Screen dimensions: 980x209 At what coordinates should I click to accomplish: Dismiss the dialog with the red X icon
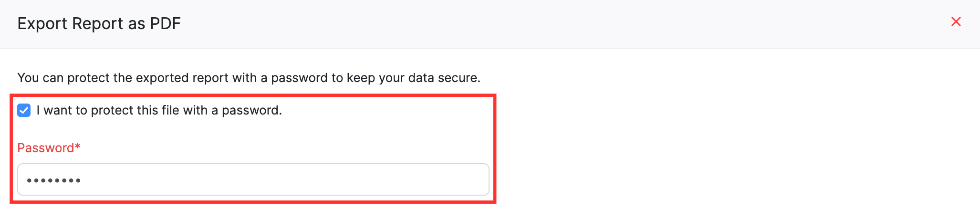[956, 21]
